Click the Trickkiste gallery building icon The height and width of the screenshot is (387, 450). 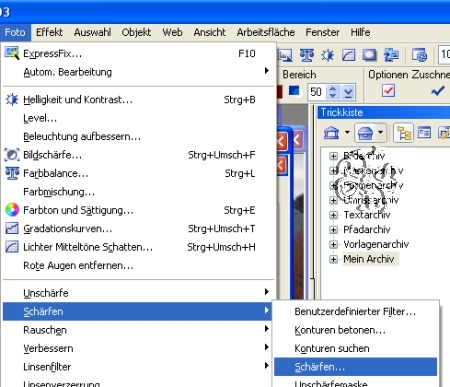coord(331,133)
